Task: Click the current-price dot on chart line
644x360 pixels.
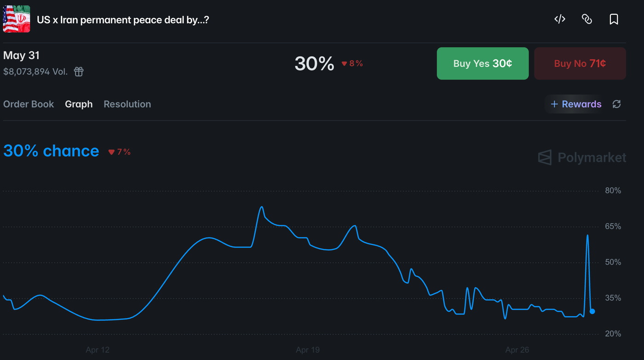Action: coord(592,311)
